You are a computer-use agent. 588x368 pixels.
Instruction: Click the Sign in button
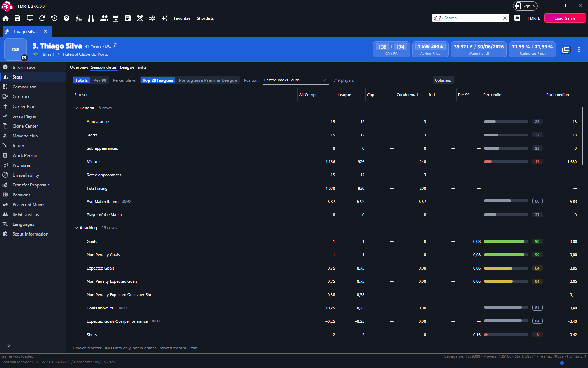point(525,6)
